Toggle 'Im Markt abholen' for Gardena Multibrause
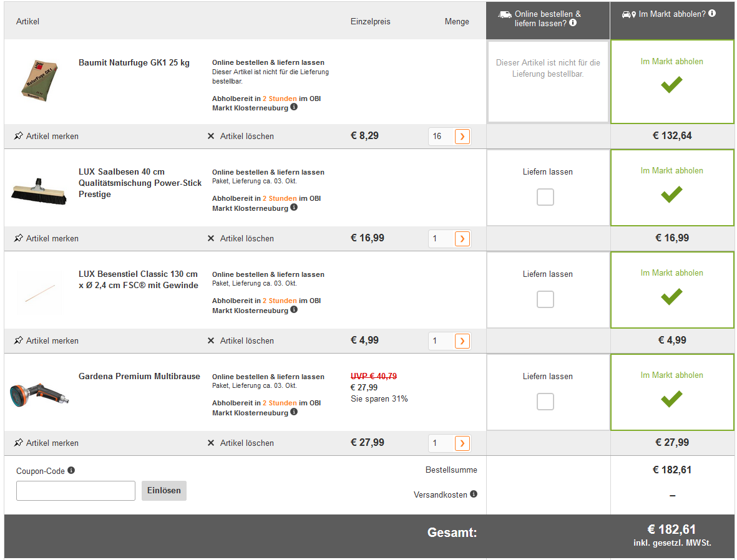Viewport: 737px width, 560px height. (x=672, y=392)
